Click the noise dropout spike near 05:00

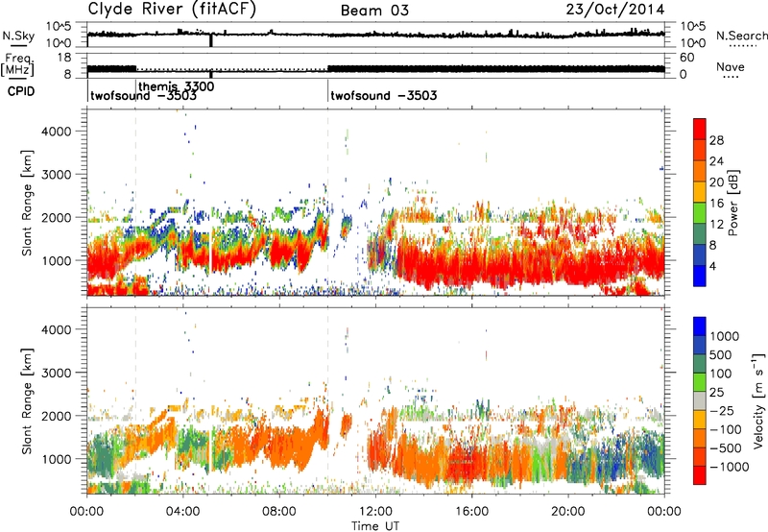pyautogui.click(x=211, y=40)
